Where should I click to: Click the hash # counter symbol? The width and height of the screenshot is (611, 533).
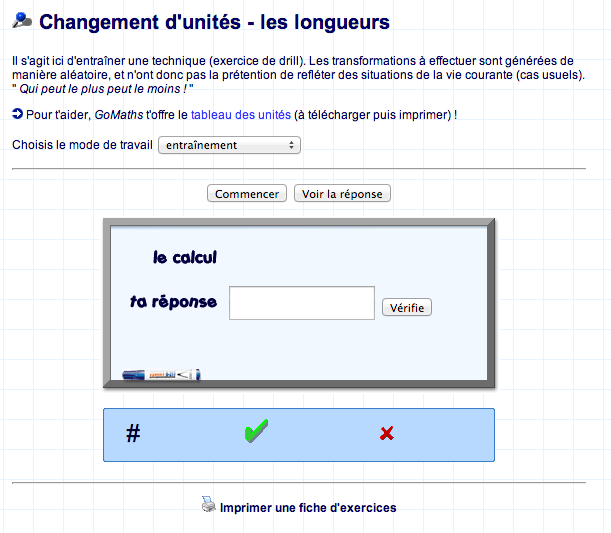coord(133,434)
